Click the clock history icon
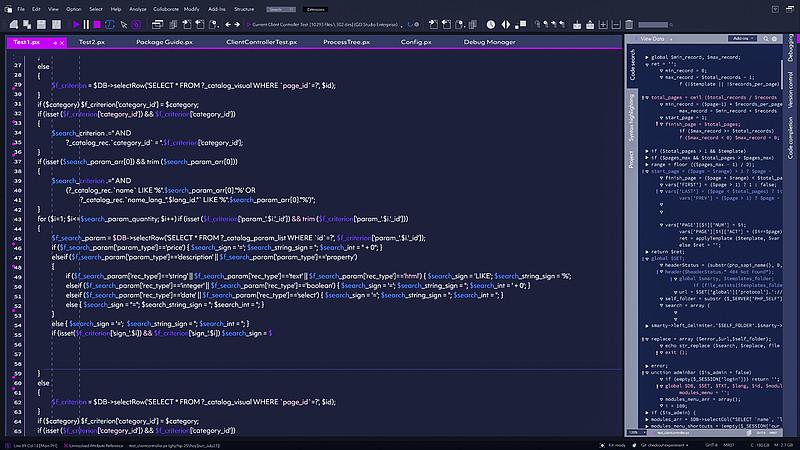This screenshot has height=450, width=800. pos(491,24)
